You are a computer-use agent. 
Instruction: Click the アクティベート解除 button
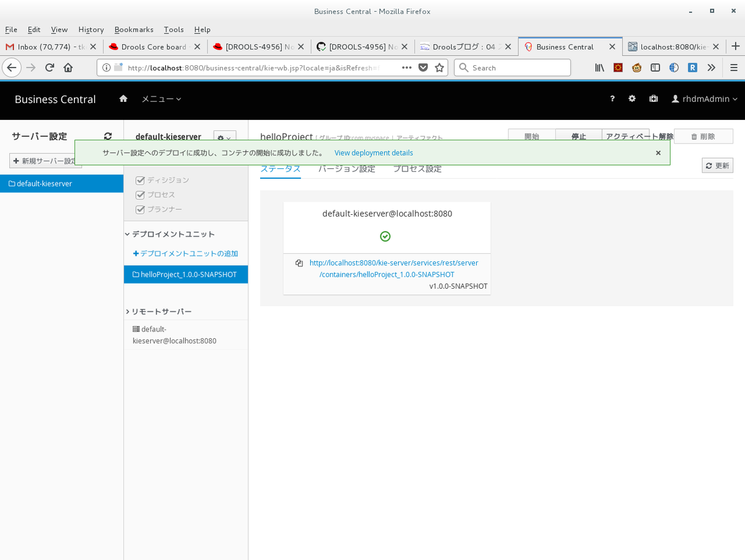coord(639,136)
